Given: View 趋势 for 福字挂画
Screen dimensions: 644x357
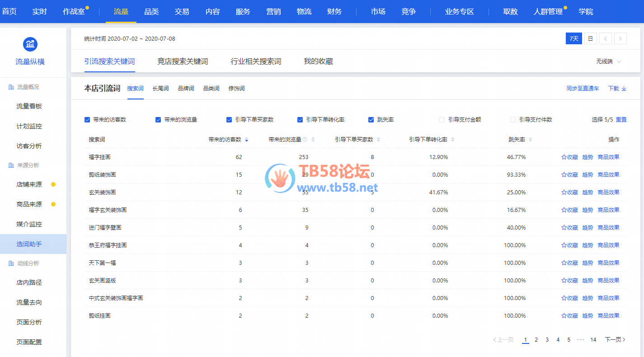Looking at the screenshot, I should pyautogui.click(x=588, y=157).
